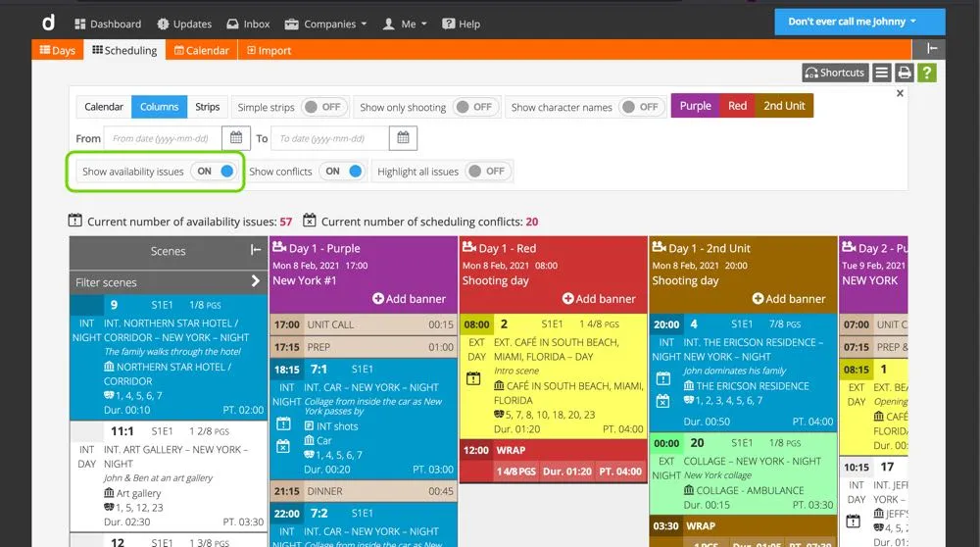Click the From date input field
Screen dimensions: 980x547
(x=163, y=138)
